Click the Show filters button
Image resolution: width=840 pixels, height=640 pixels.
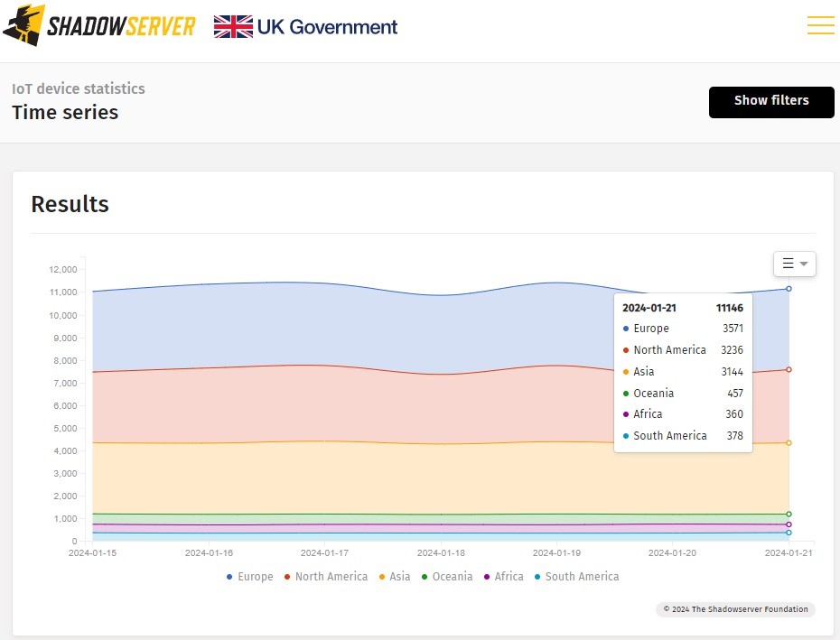click(770, 101)
